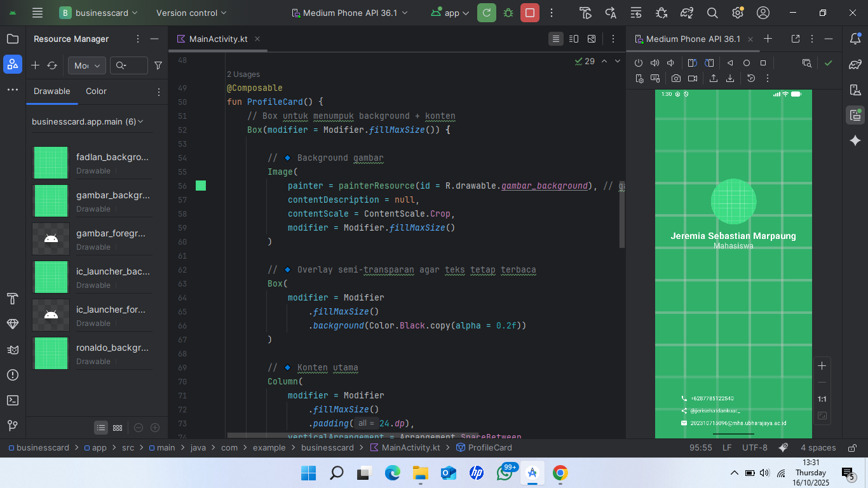868x488 pixels.
Task: Switch to the Color resources tab
Action: (x=96, y=91)
